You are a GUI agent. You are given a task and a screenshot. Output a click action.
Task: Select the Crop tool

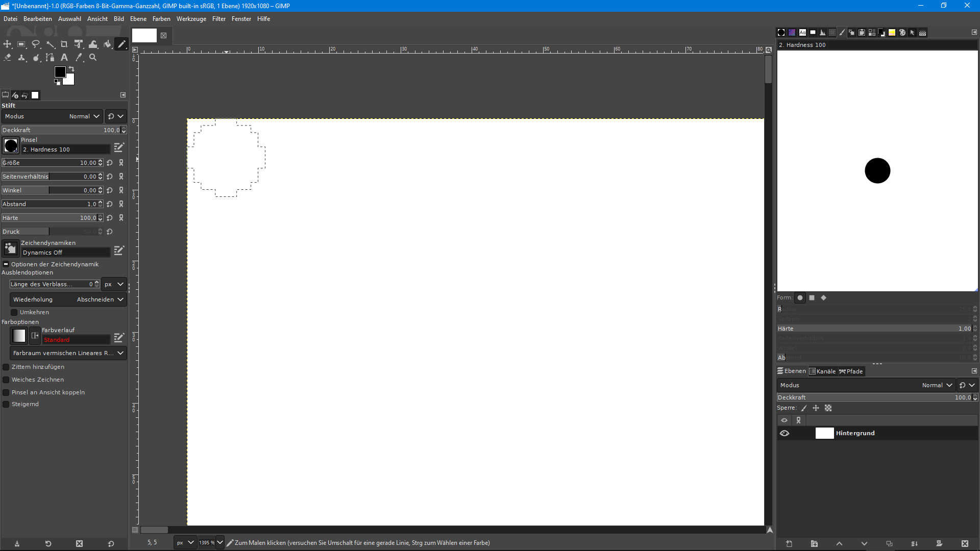[64, 44]
